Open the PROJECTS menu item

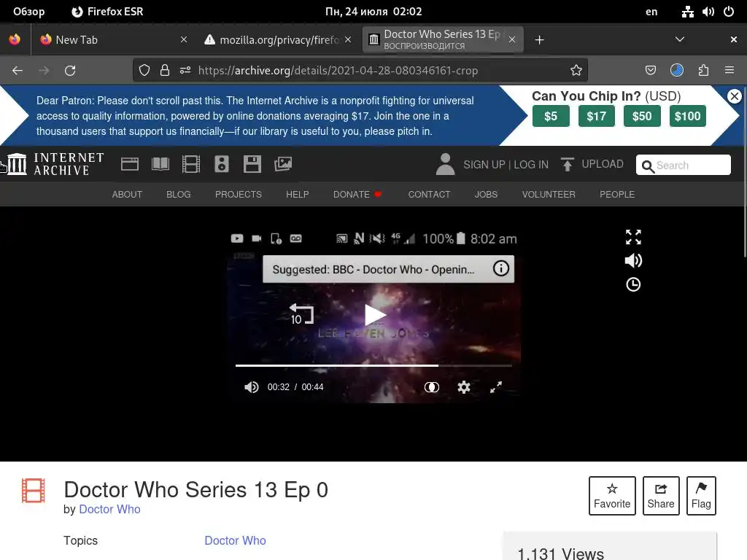tap(239, 194)
